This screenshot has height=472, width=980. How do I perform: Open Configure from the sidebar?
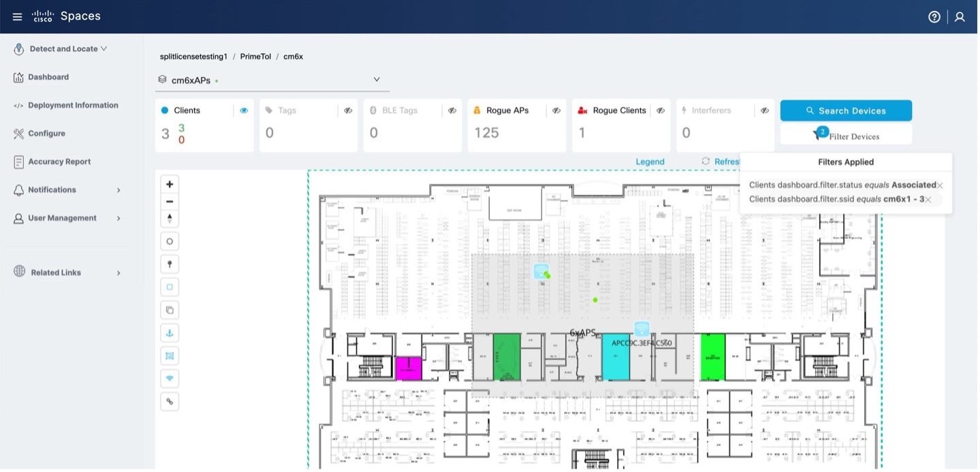pyautogui.click(x=46, y=133)
